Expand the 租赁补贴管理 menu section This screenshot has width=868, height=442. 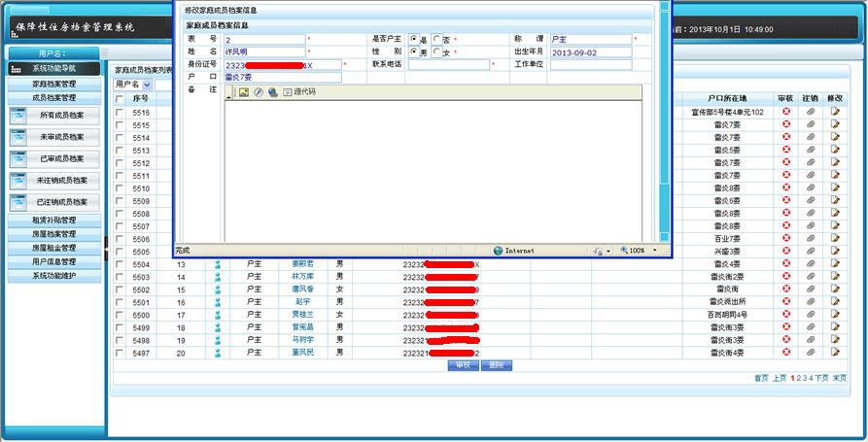(54, 221)
